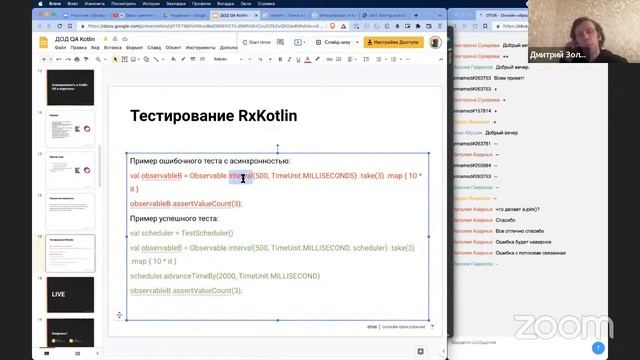Screen dimensions: 640x360
Task: Open the Вставка menu
Action: pyautogui.click(x=113, y=48)
